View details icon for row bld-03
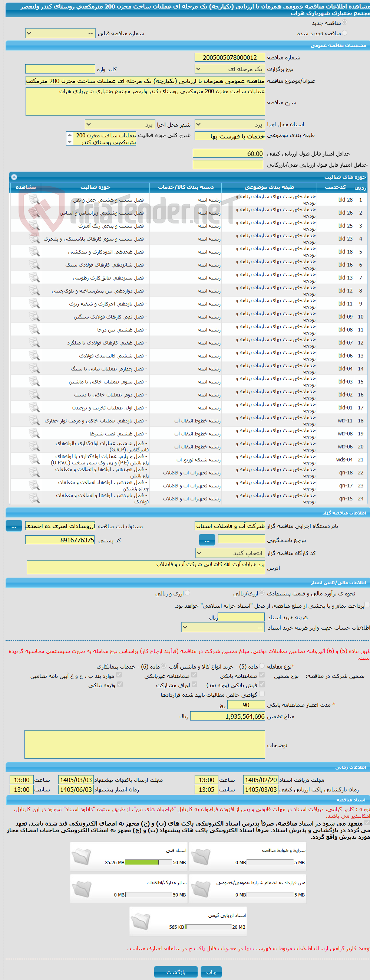Viewport: 370px width, 980px height. pos(34,381)
